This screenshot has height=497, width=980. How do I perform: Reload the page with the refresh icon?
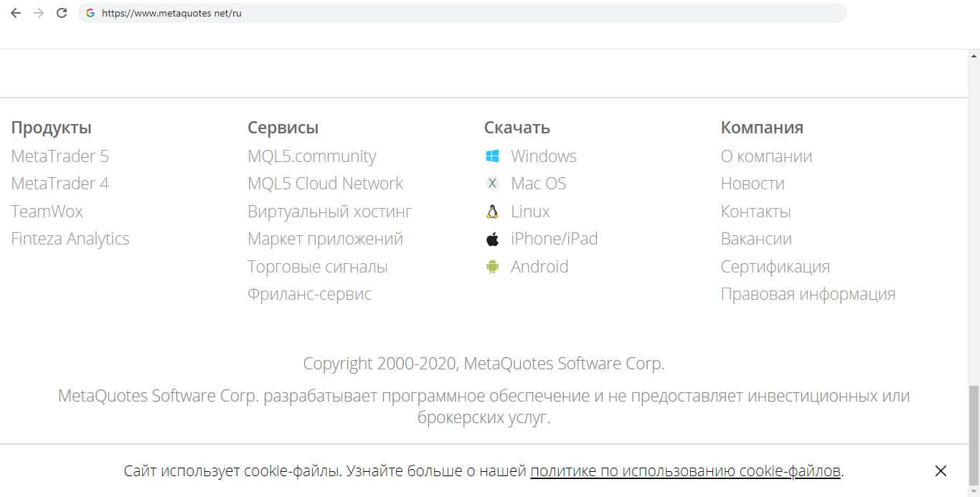tap(62, 13)
